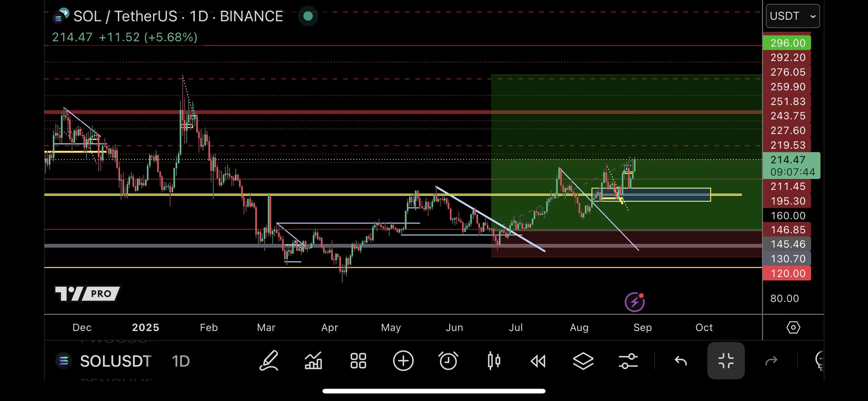Tap the Jun label on time axis
Screen dimensions: 868x401
pyautogui.click(x=454, y=327)
